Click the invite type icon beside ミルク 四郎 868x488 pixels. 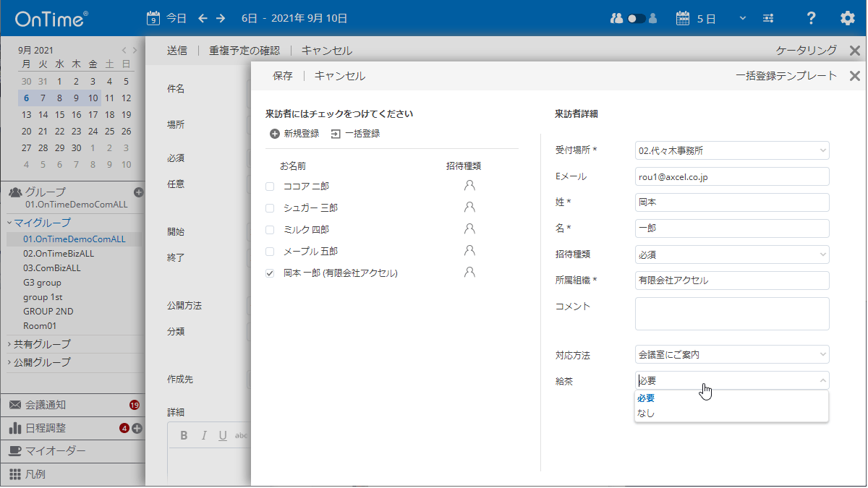[469, 228]
